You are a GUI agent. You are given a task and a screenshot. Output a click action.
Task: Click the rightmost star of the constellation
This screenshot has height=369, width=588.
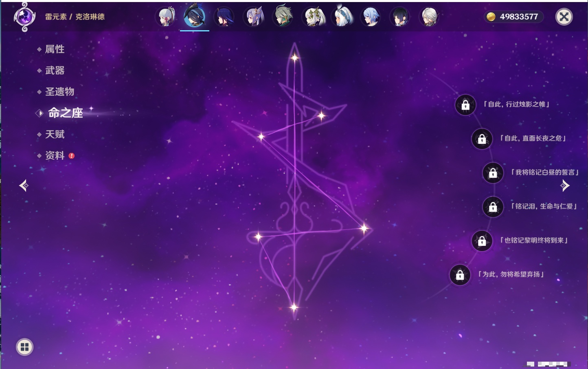(364, 228)
